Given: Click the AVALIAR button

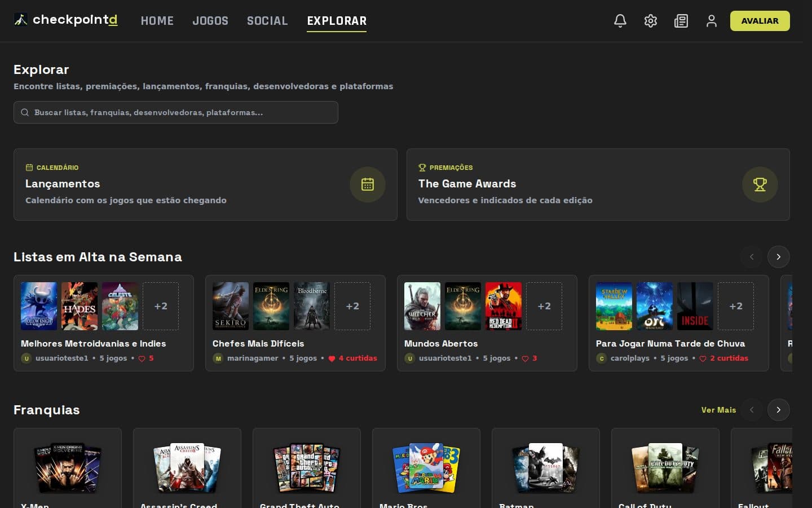Looking at the screenshot, I should [760, 21].
